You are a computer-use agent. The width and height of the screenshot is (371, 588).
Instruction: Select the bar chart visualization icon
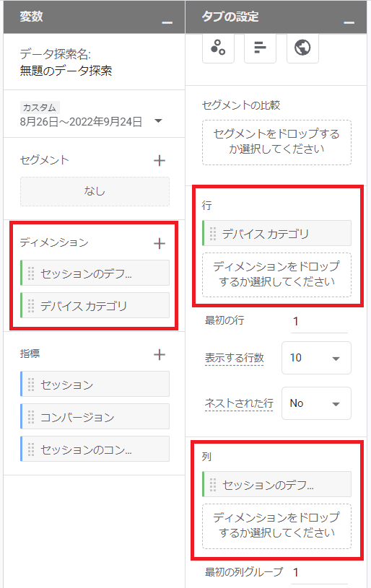pos(260,48)
